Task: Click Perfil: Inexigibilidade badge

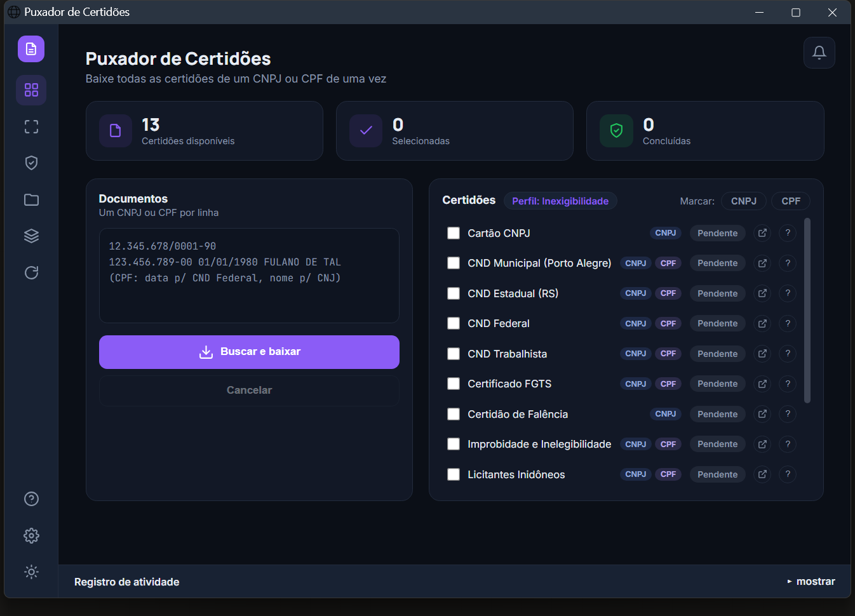Action: 560,201
